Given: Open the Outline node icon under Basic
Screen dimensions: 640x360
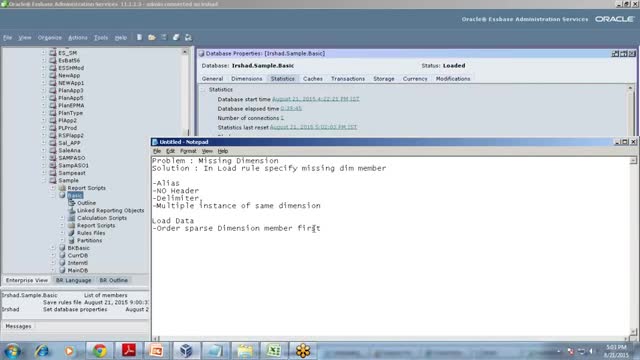Looking at the screenshot, I should point(72,203).
